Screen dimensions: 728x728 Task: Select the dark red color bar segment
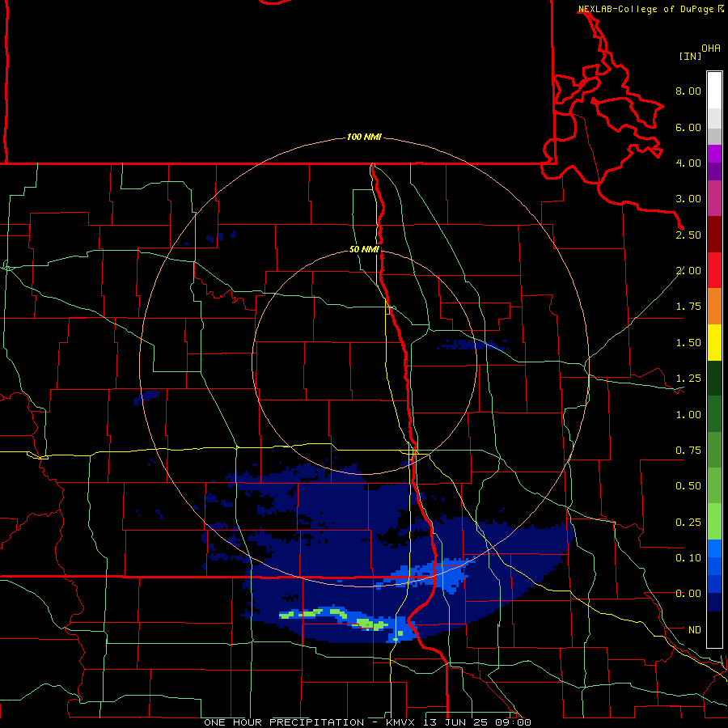714,235
